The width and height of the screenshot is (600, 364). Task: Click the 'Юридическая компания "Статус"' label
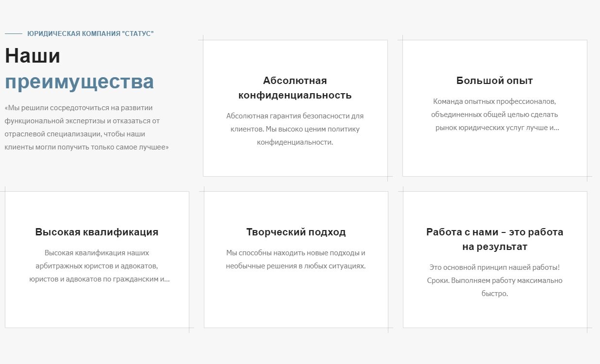pyautogui.click(x=90, y=33)
